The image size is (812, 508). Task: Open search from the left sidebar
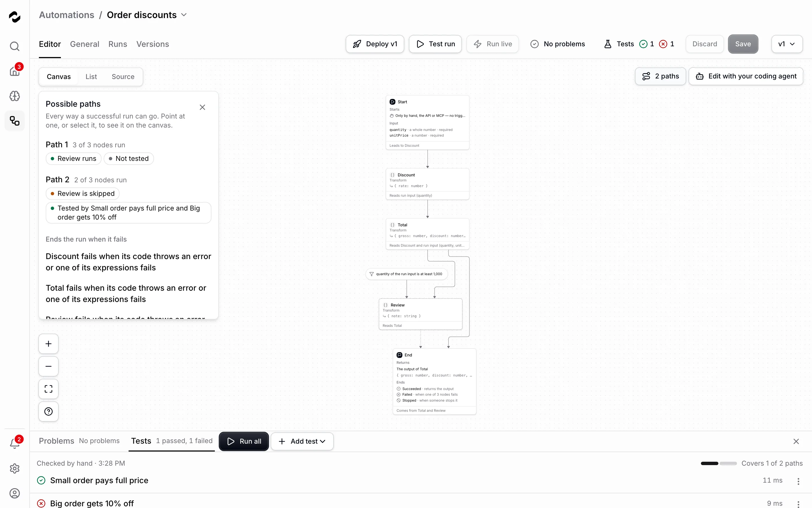coord(14,46)
